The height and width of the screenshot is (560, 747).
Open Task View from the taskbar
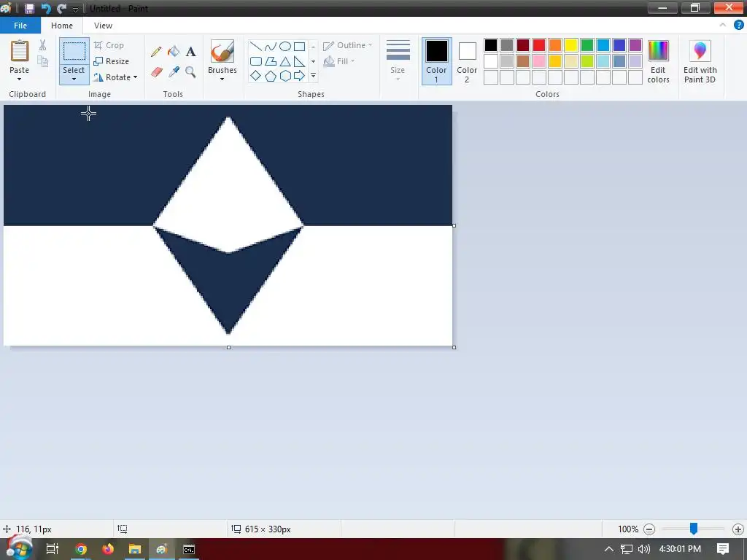[53, 549]
